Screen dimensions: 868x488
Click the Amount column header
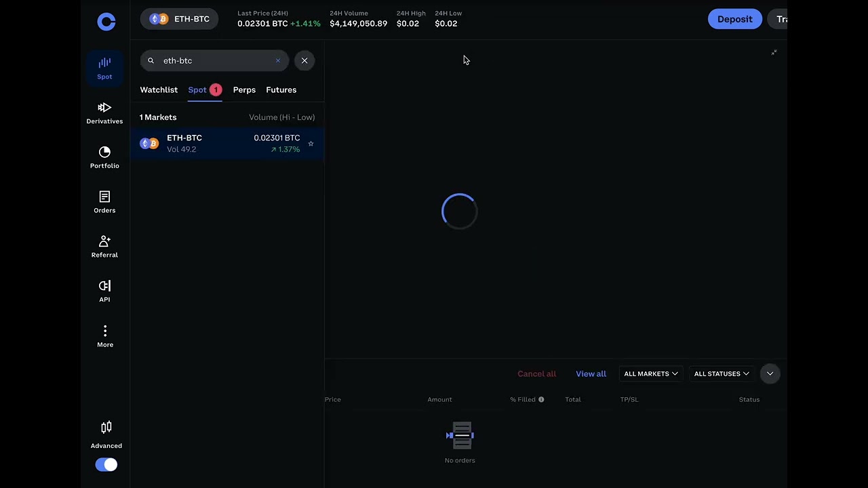click(x=439, y=399)
